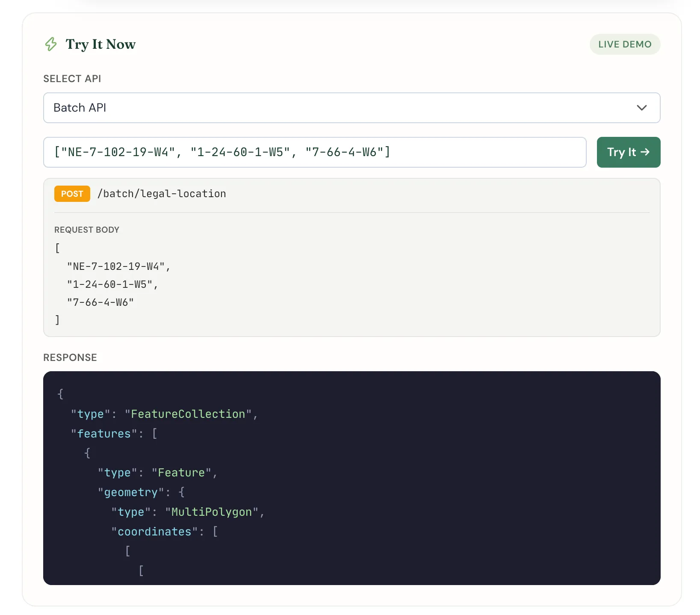
Task: Click the lightning bolt icon beside Try It Now
Action: (51, 44)
